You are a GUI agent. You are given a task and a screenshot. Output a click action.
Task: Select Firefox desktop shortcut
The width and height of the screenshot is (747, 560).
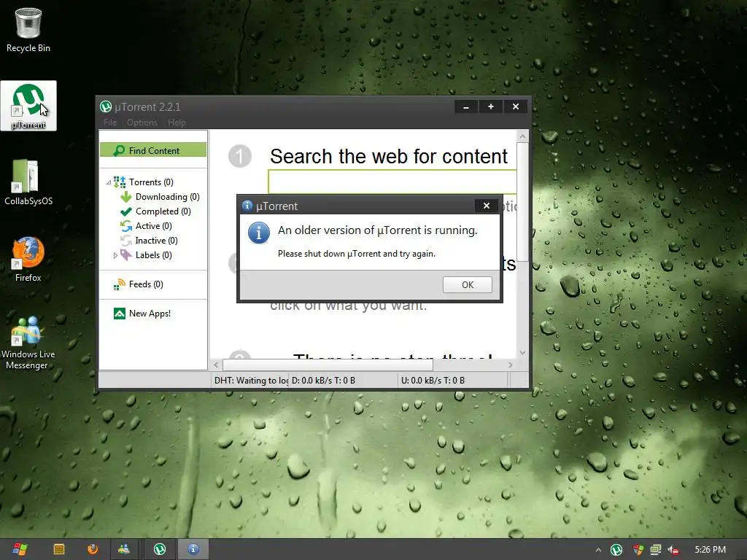[x=28, y=259]
